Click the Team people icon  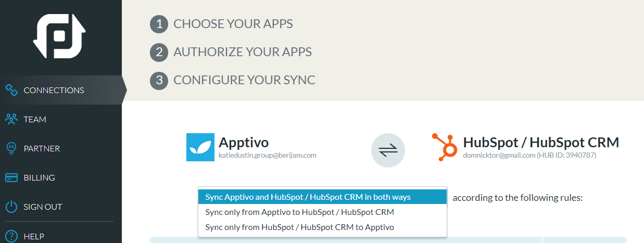(11, 119)
